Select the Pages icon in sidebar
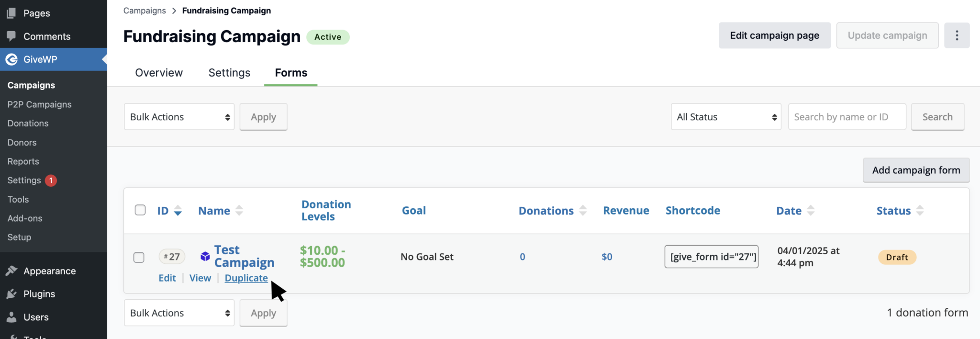Screen dimensions: 980x339 coord(11,13)
